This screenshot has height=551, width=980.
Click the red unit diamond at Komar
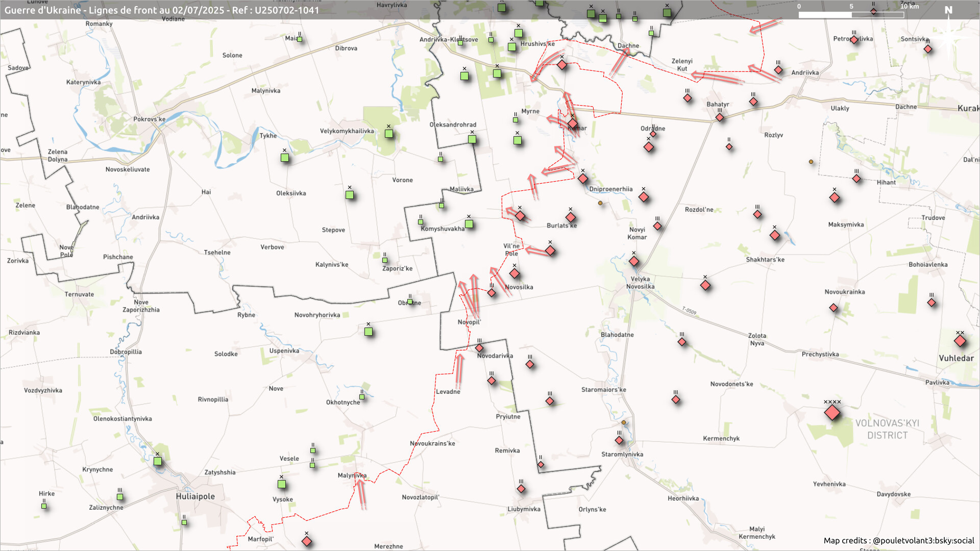click(x=573, y=124)
